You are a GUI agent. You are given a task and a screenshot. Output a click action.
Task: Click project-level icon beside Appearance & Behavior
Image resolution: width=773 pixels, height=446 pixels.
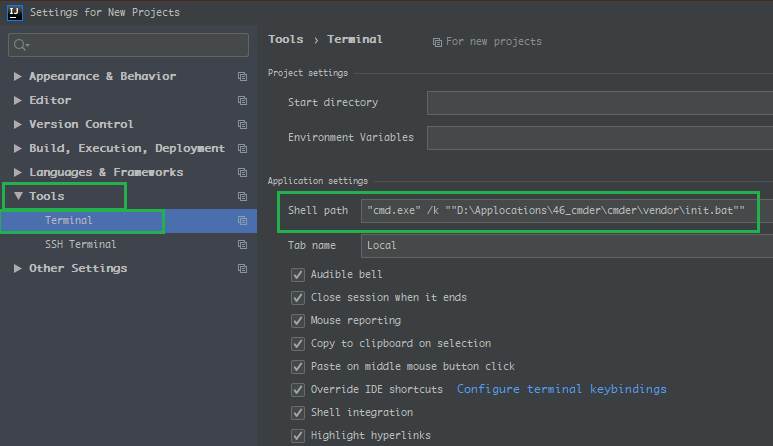pyautogui.click(x=242, y=76)
